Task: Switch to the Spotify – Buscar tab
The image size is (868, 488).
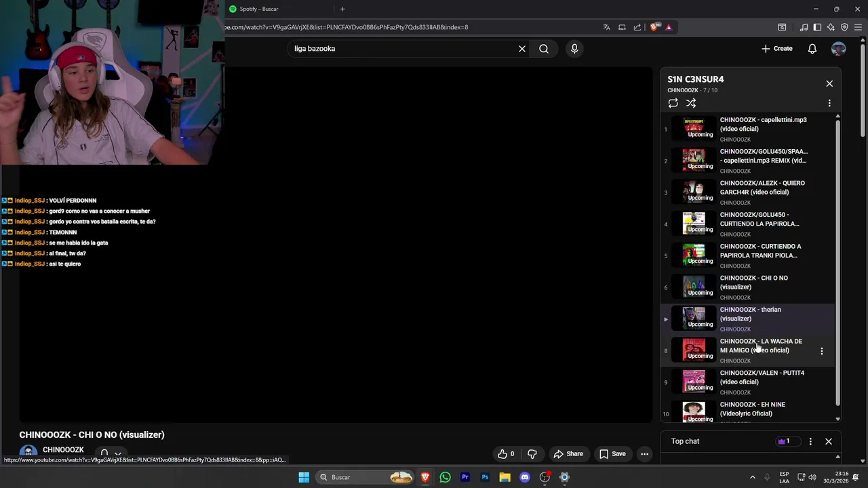Action: pos(279,9)
